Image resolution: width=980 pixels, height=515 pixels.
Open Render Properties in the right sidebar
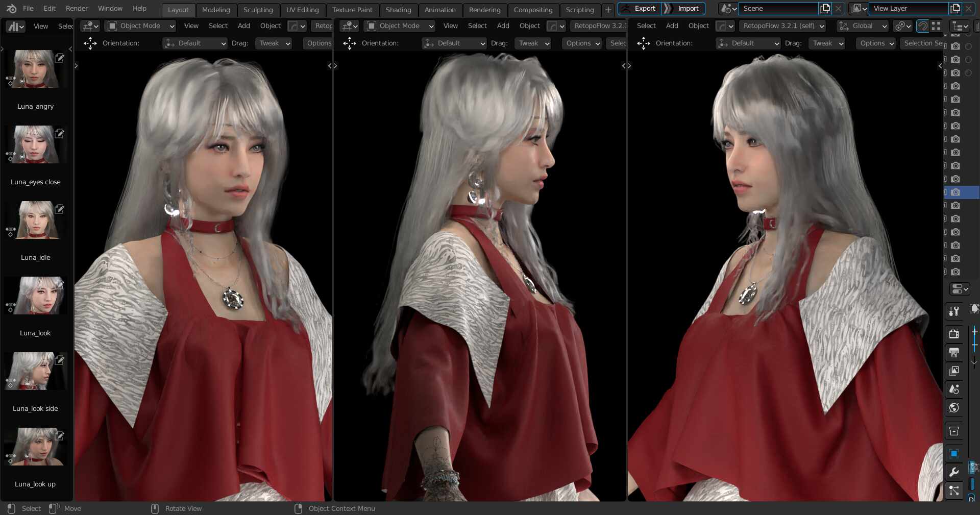coord(954,334)
